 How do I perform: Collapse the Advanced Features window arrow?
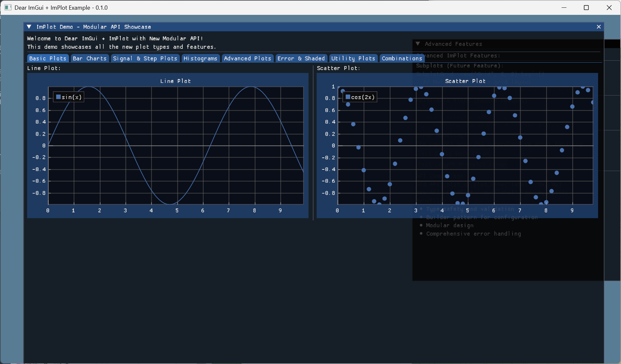[418, 44]
